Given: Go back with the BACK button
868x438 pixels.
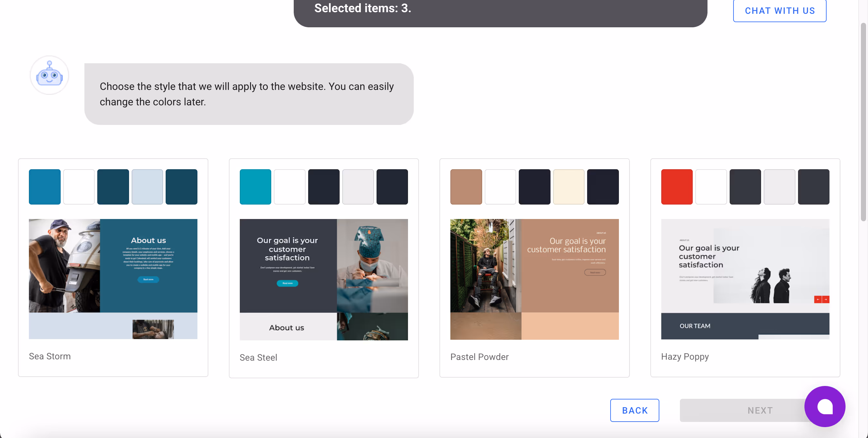Looking at the screenshot, I should [634, 410].
